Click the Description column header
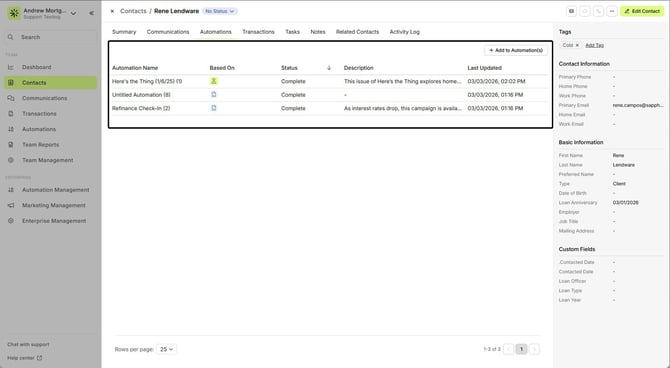 (x=359, y=68)
